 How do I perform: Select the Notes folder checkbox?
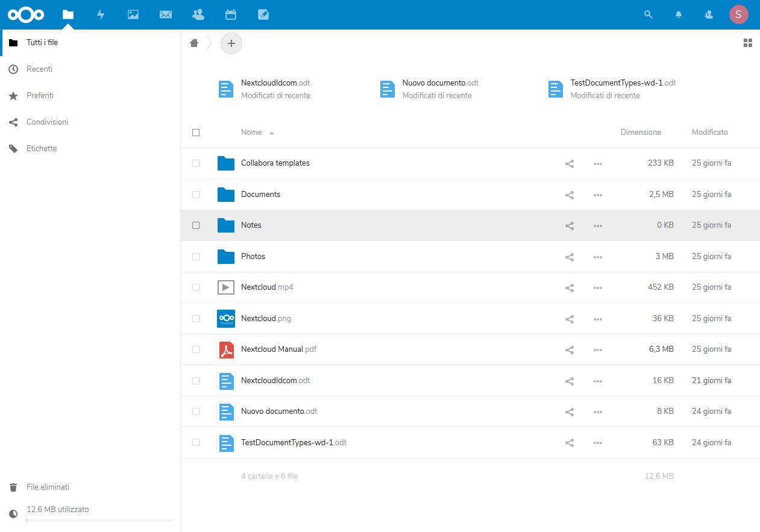point(196,225)
